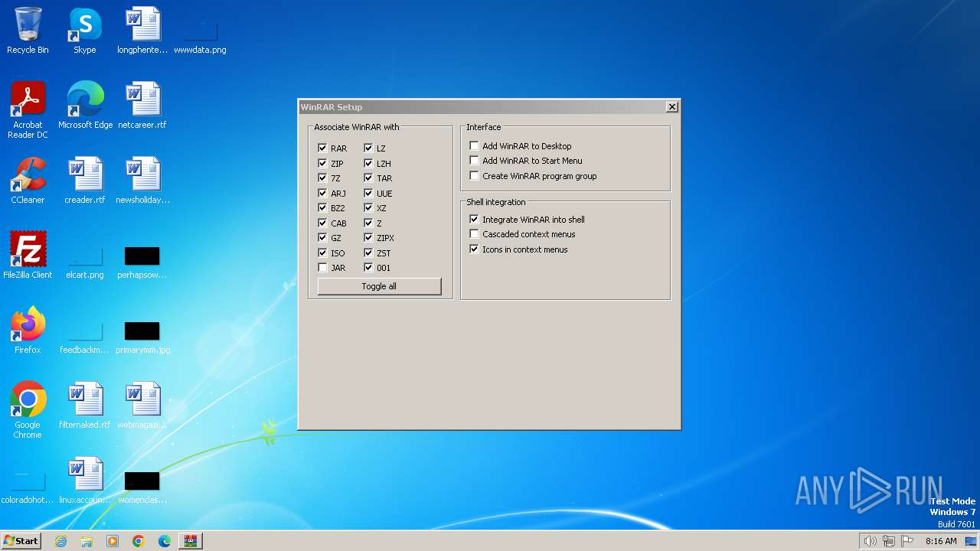Uncheck the 001 association checkbox

pos(368,268)
